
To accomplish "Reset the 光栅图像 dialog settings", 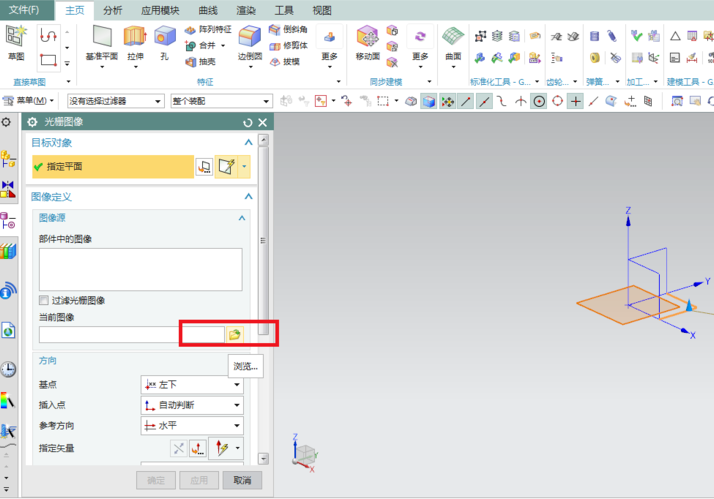I will click(248, 122).
